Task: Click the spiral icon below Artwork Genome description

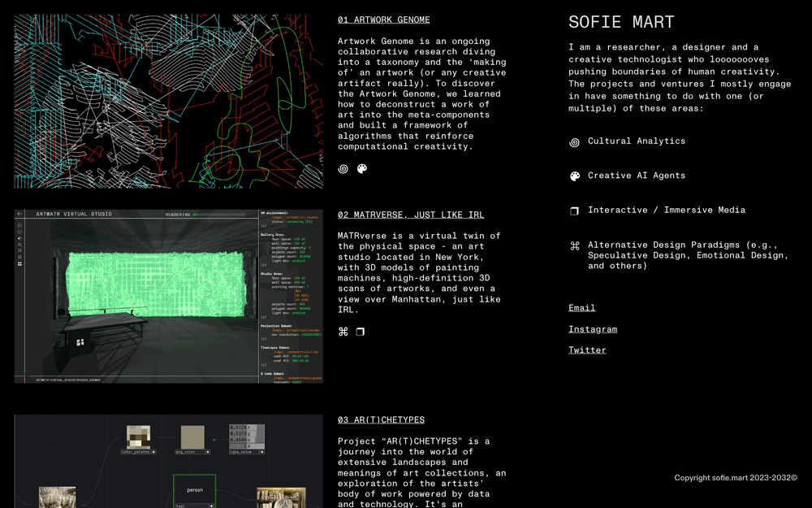Action: [x=343, y=169]
